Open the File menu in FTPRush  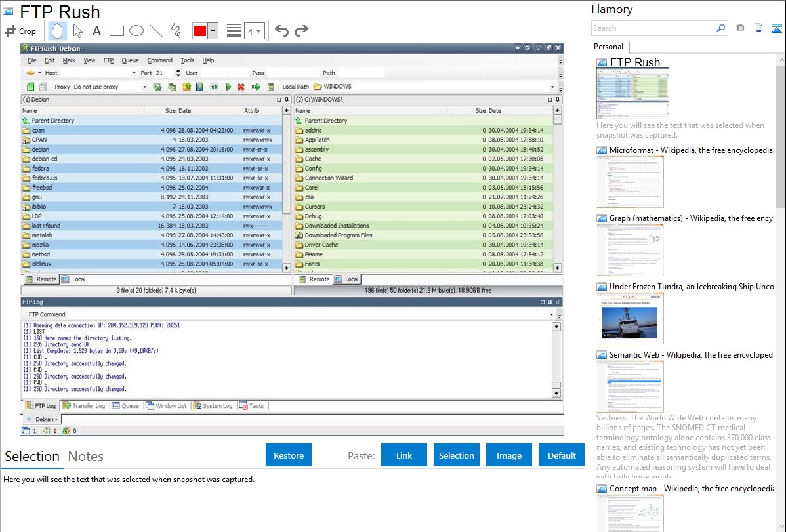[x=32, y=60]
